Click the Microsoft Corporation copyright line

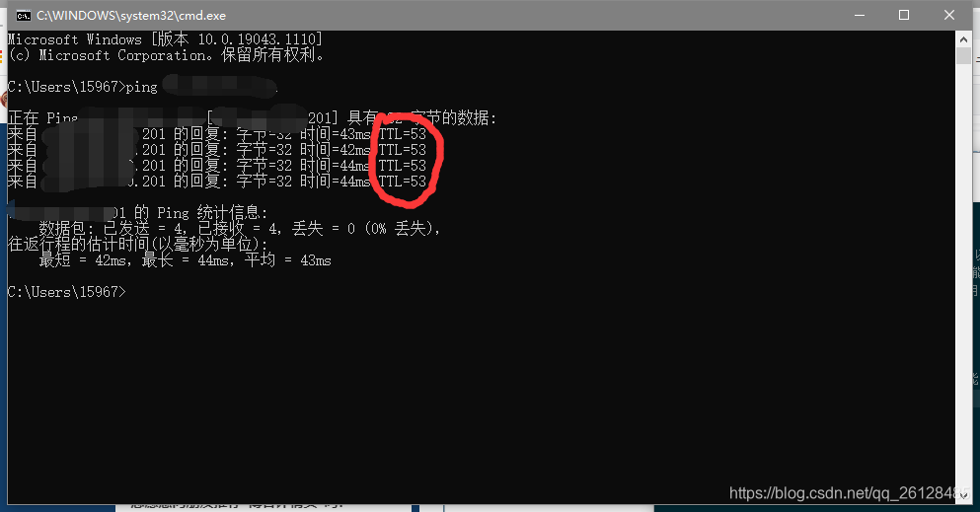[x=166, y=55]
